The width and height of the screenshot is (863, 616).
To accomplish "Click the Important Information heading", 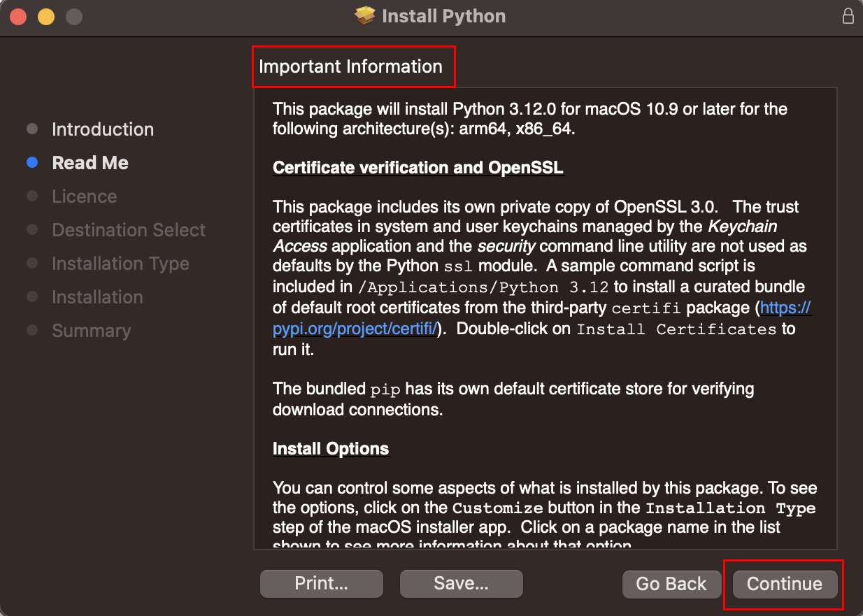I will point(350,66).
